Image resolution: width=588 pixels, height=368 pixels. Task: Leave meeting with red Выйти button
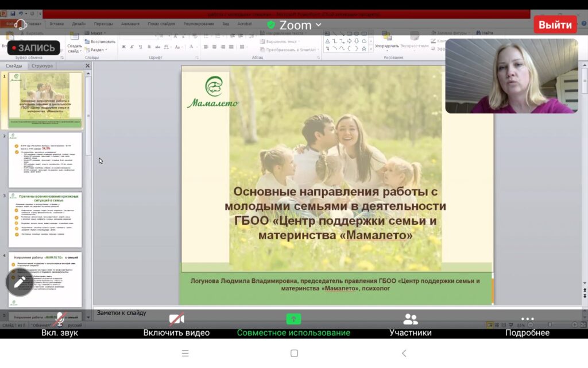[555, 25]
